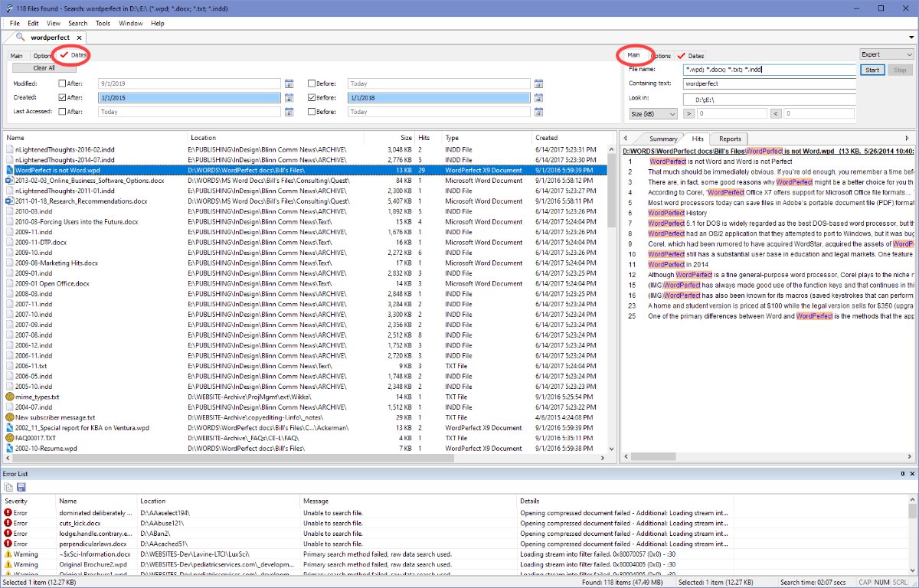The height and width of the screenshot is (588, 919).
Task: Open the search tab list dropdown arrow
Action: point(911,38)
